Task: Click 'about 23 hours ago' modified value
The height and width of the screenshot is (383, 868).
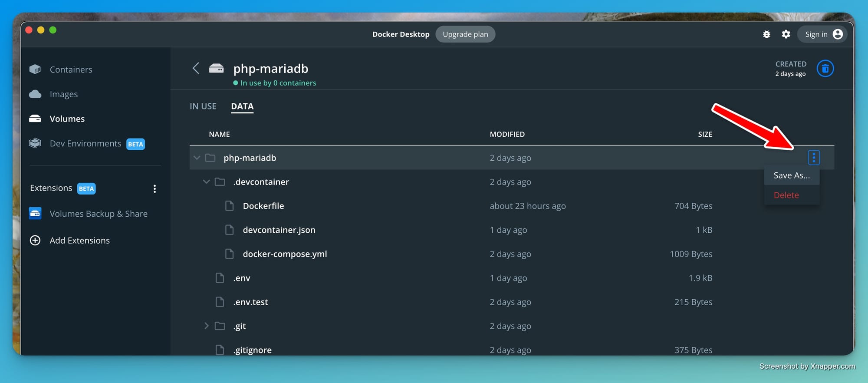Action: [528, 206]
